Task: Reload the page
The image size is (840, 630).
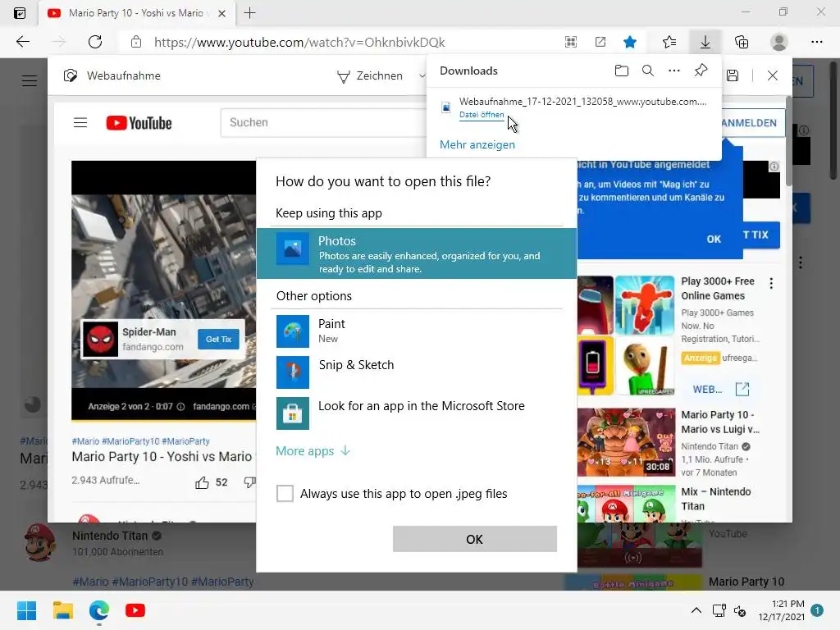Action: [95, 42]
